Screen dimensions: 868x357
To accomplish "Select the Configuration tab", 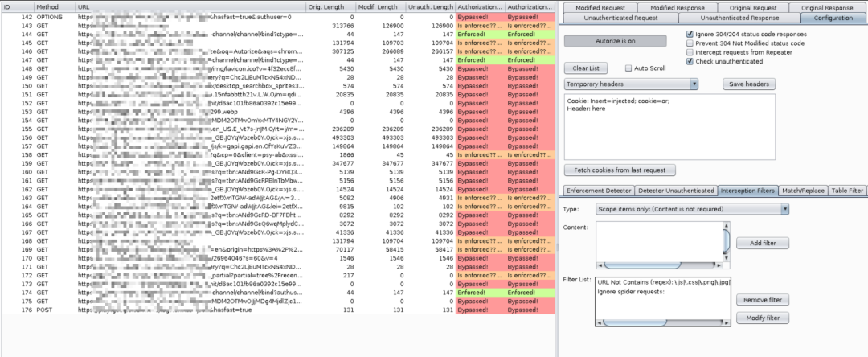I will (833, 18).
